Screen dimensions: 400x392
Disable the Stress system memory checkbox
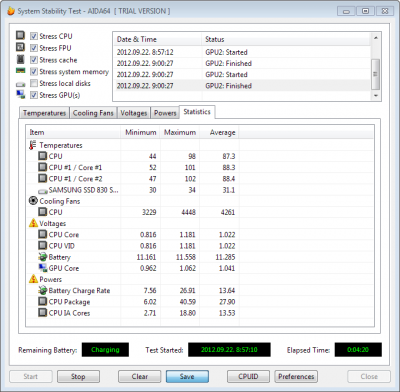(x=34, y=72)
